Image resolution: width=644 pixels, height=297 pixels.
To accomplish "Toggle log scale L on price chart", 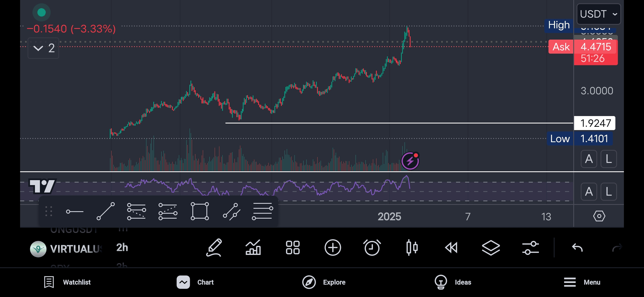I will pyautogui.click(x=608, y=159).
